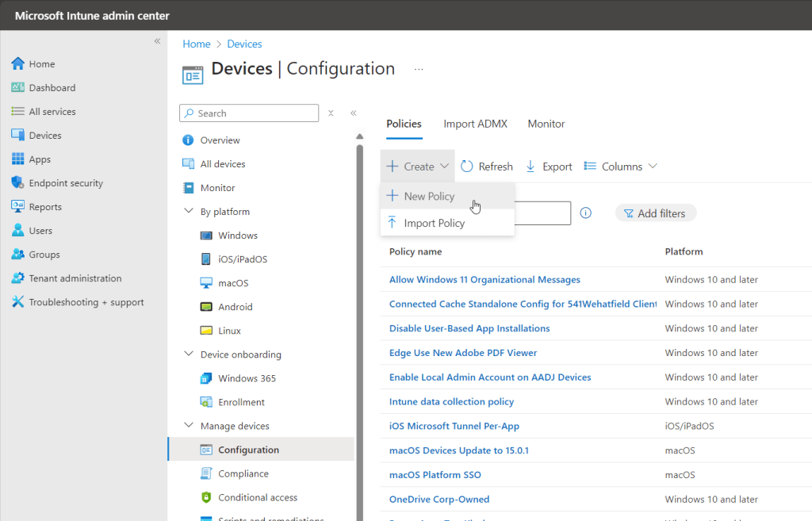Image resolution: width=812 pixels, height=521 pixels.
Task: Open Conditional access shield icon item
Action: coord(206,497)
